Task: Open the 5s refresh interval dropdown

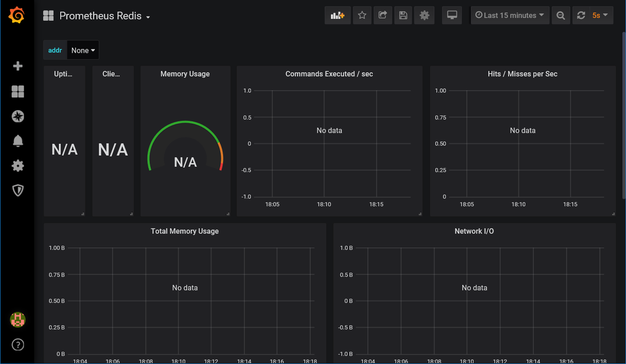Action: tap(600, 16)
